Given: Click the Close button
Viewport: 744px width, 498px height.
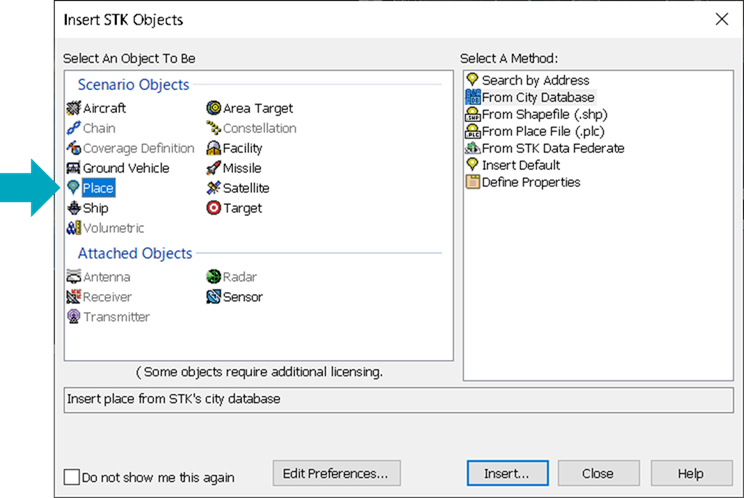Looking at the screenshot, I should tap(598, 473).
